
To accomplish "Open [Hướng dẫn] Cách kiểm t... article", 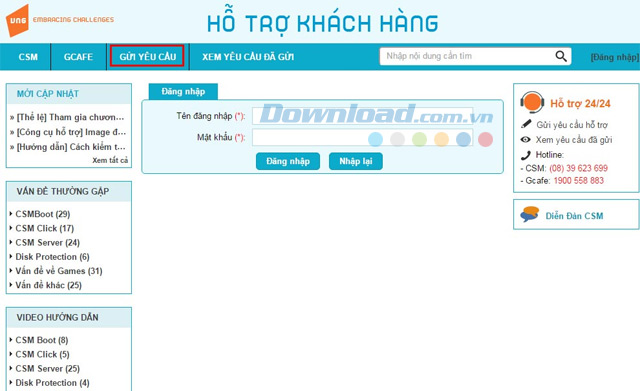I will pos(71,147).
